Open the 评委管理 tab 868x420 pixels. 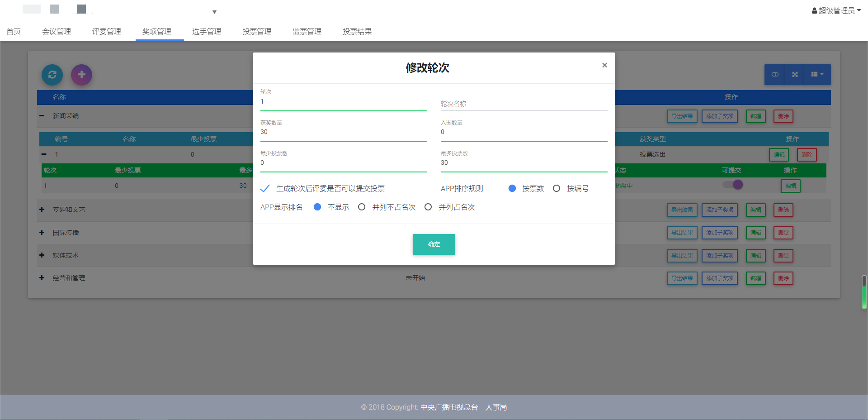point(107,32)
